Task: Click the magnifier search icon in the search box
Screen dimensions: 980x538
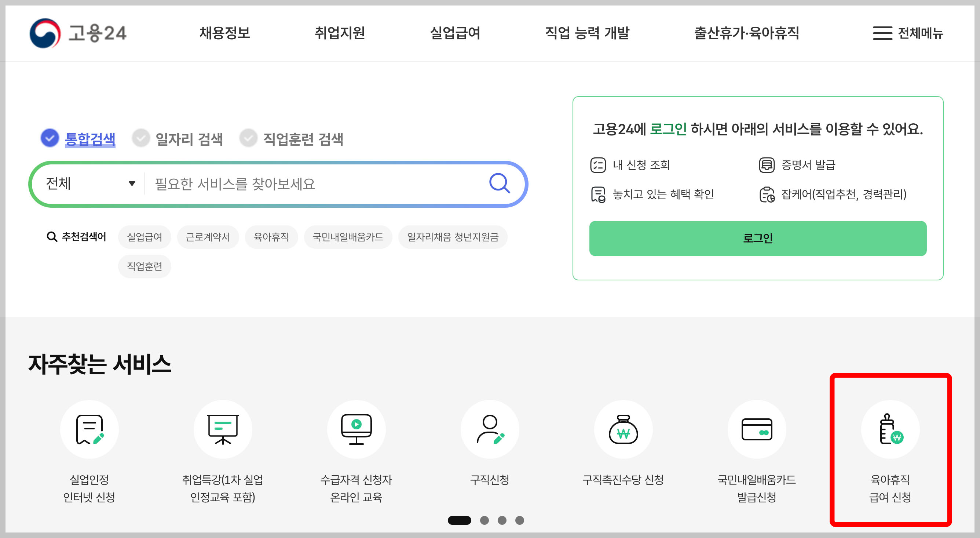Action: (499, 183)
